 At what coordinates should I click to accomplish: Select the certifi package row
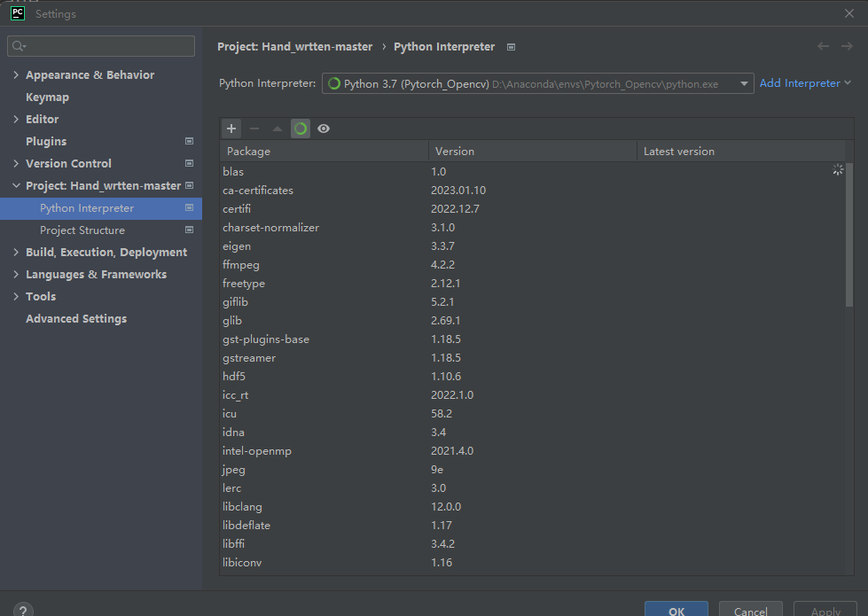(532, 208)
